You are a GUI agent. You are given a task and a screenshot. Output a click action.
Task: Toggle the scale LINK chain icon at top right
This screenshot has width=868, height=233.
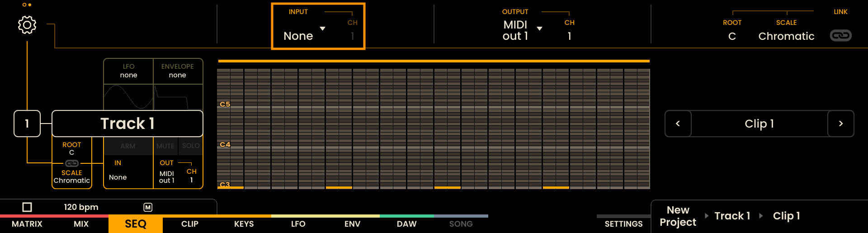click(x=841, y=35)
